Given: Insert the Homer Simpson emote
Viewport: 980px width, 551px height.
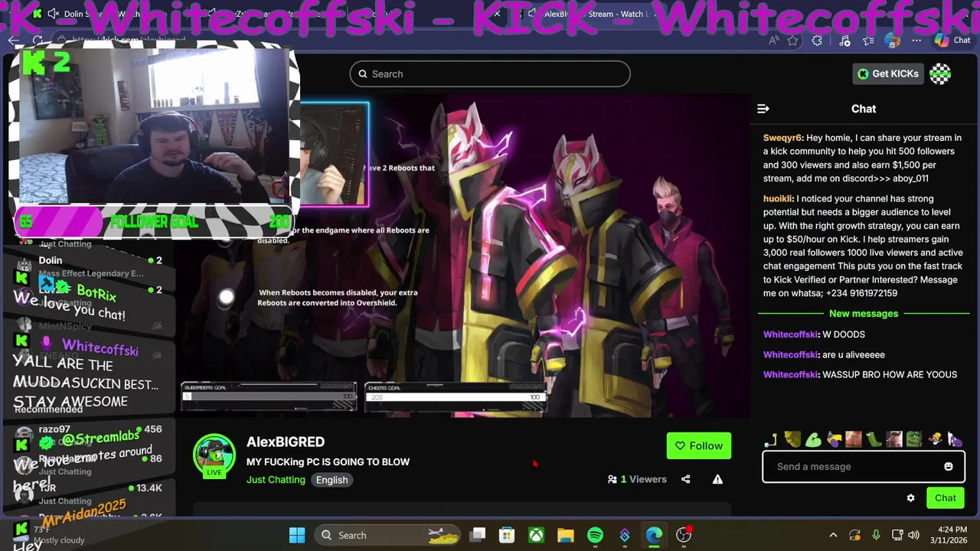Looking at the screenshot, I should [x=934, y=439].
